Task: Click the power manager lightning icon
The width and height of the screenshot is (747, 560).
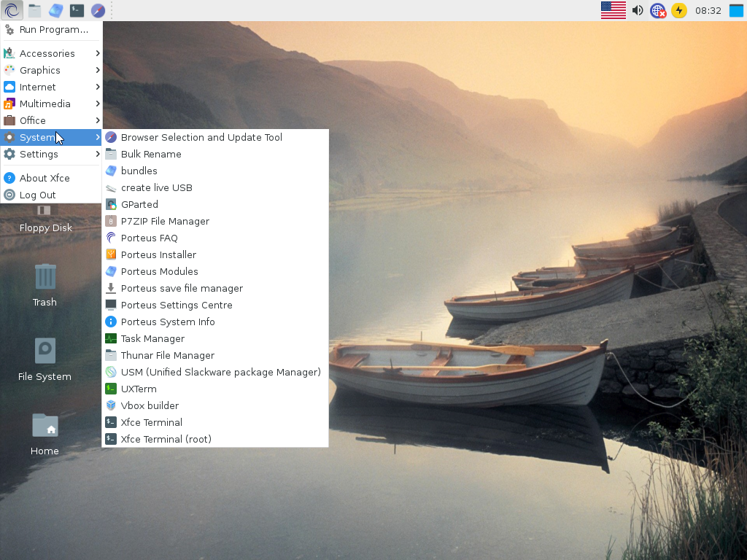Action: (679, 10)
